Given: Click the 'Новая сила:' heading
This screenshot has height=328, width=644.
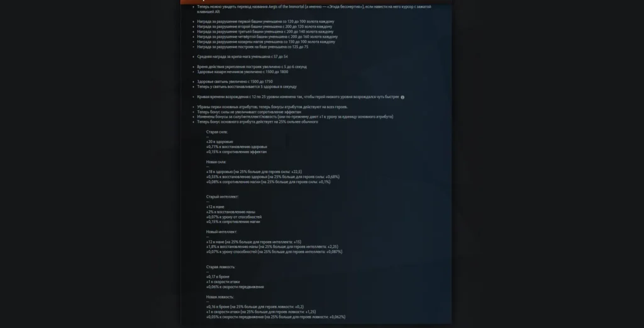Looking at the screenshot, I should point(216,162).
